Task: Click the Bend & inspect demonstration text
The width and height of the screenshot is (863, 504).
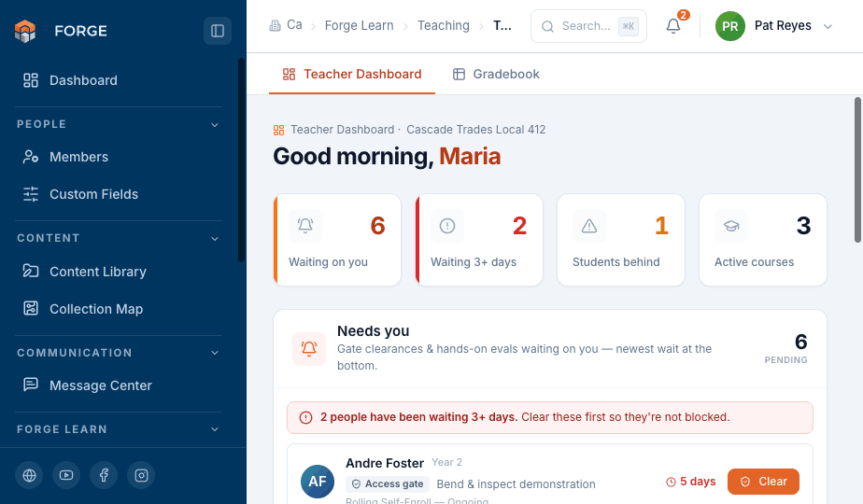Action: pyautogui.click(x=516, y=484)
